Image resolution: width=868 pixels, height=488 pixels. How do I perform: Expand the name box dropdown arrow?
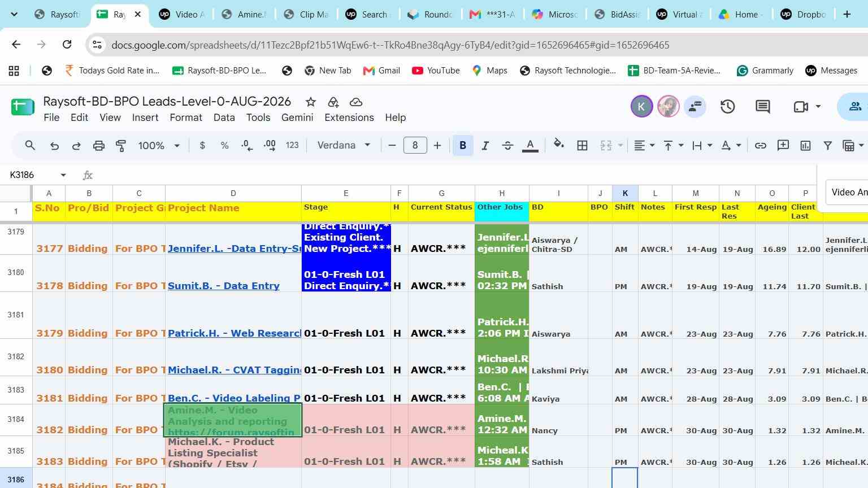click(x=63, y=175)
